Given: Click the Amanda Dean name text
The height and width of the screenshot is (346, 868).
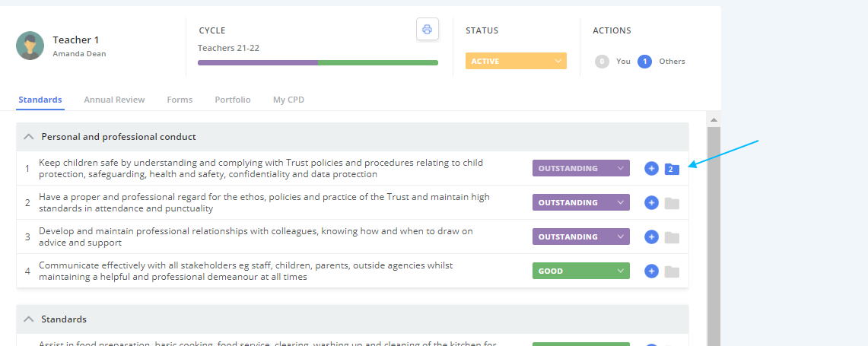Looking at the screenshot, I should [79, 54].
